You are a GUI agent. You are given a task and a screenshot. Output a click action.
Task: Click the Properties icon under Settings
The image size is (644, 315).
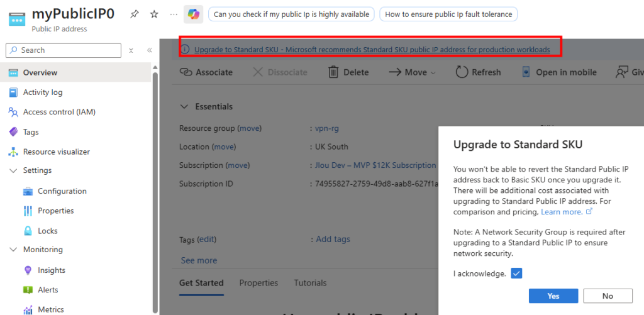28,211
